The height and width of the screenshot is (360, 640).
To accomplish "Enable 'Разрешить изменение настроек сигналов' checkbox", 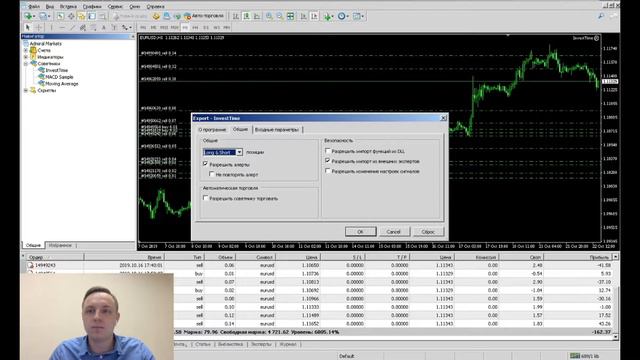I will click(x=328, y=171).
